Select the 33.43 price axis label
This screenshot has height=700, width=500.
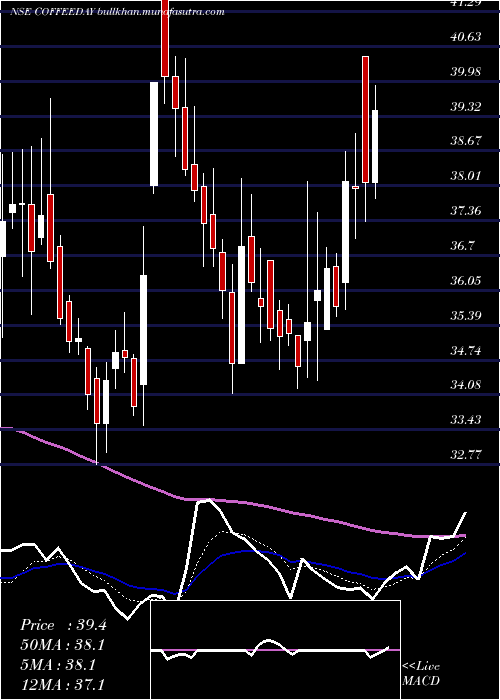[466, 419]
